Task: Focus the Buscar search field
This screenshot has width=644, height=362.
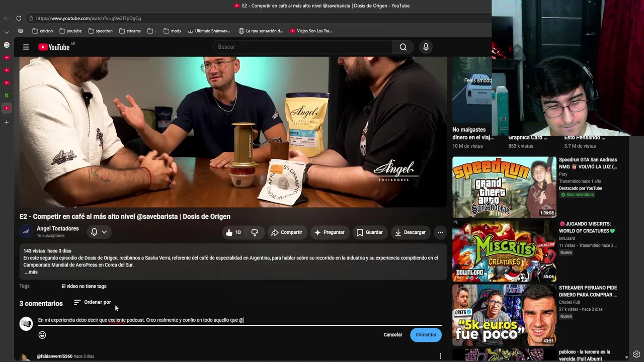Action: [x=302, y=47]
